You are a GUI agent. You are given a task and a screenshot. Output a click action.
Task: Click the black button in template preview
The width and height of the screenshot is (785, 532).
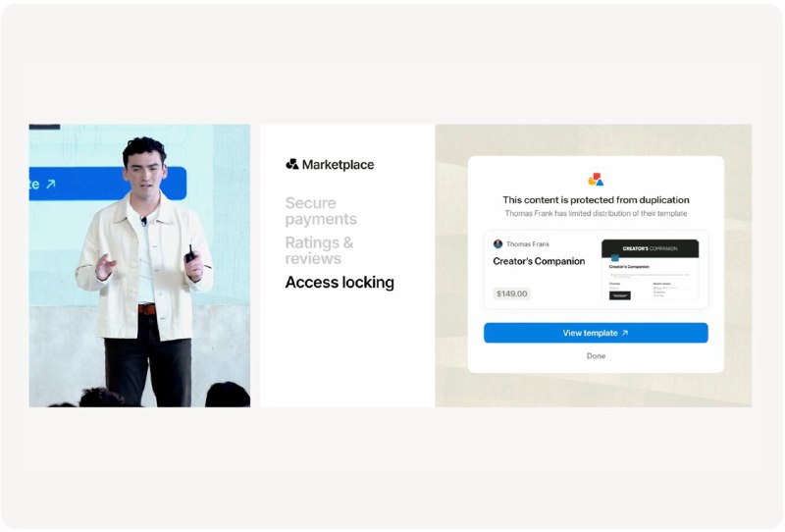pyautogui.click(x=620, y=295)
